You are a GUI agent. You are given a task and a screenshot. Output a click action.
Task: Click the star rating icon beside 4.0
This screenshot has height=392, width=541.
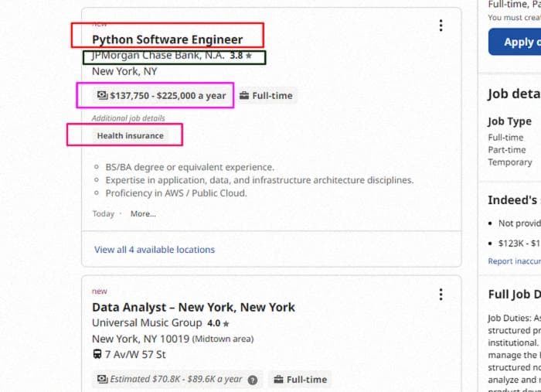click(226, 324)
